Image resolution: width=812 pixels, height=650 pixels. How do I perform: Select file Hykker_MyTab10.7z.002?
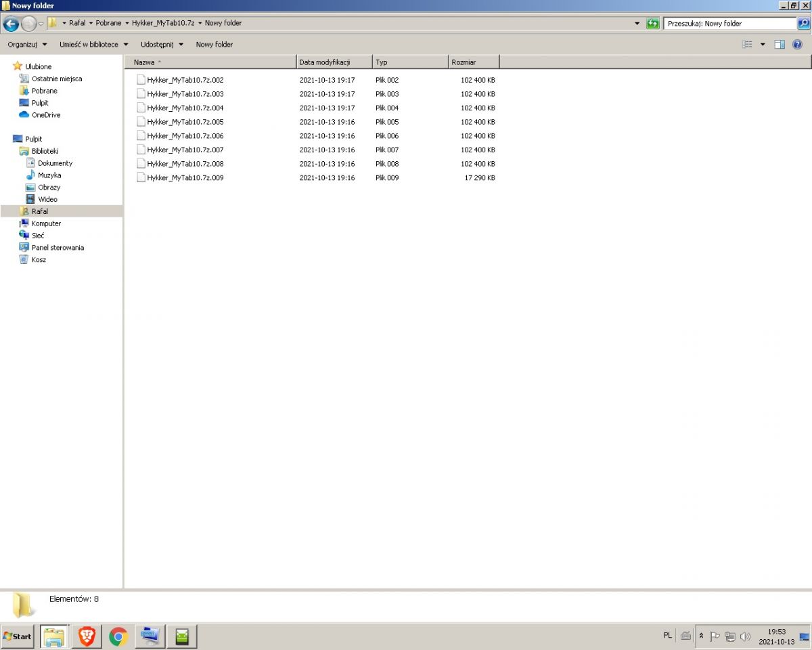pyautogui.click(x=185, y=80)
